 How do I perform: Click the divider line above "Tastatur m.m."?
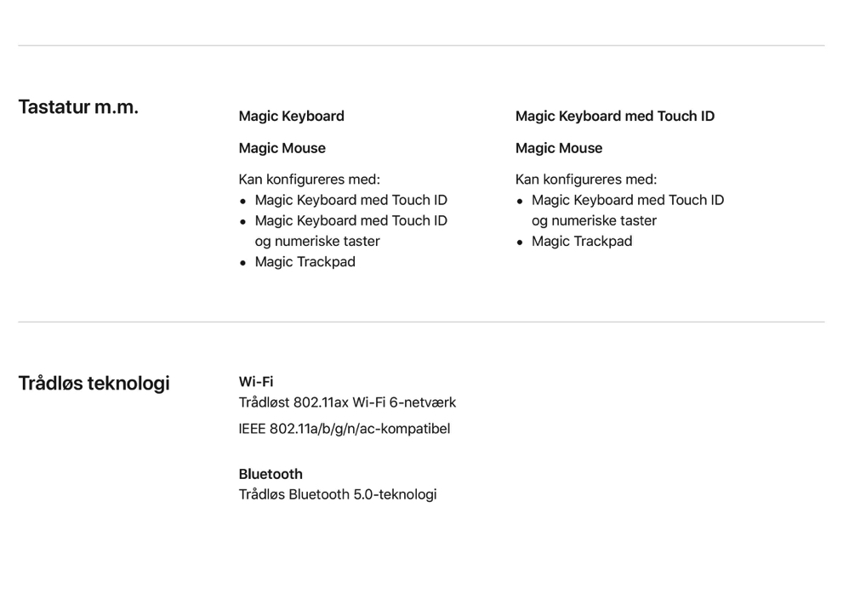(x=421, y=45)
